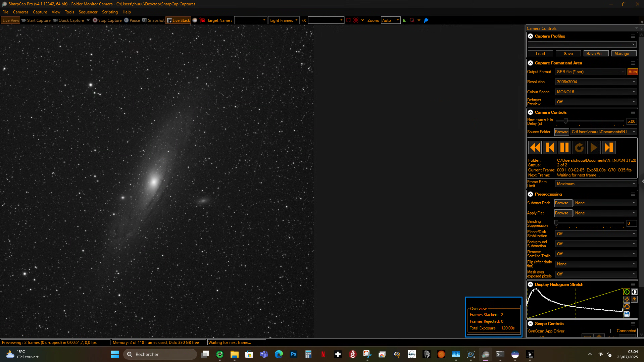The image size is (644, 362).
Task: Click the auto-stretch lightning bolt icon
Action: [627, 299]
